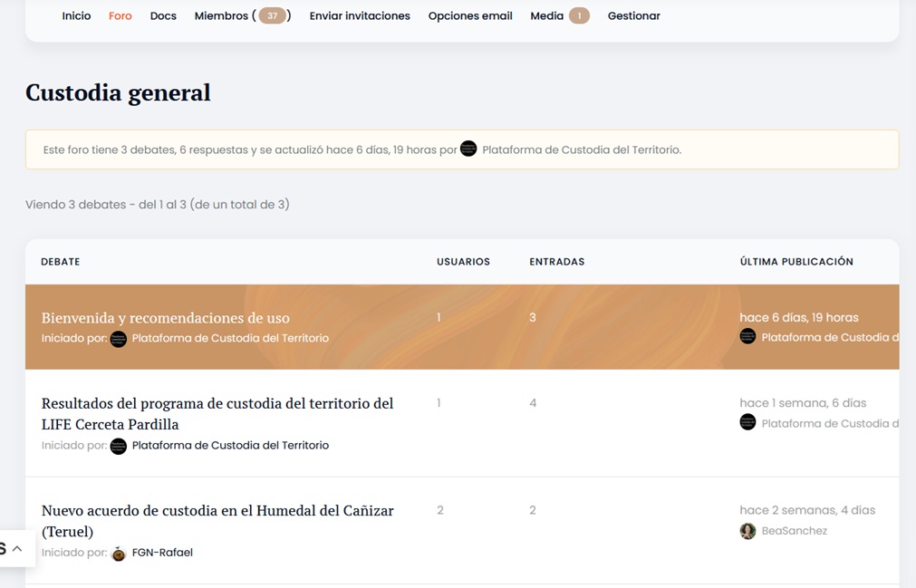
Task: Open the Opciones email tab
Action: 470,15
